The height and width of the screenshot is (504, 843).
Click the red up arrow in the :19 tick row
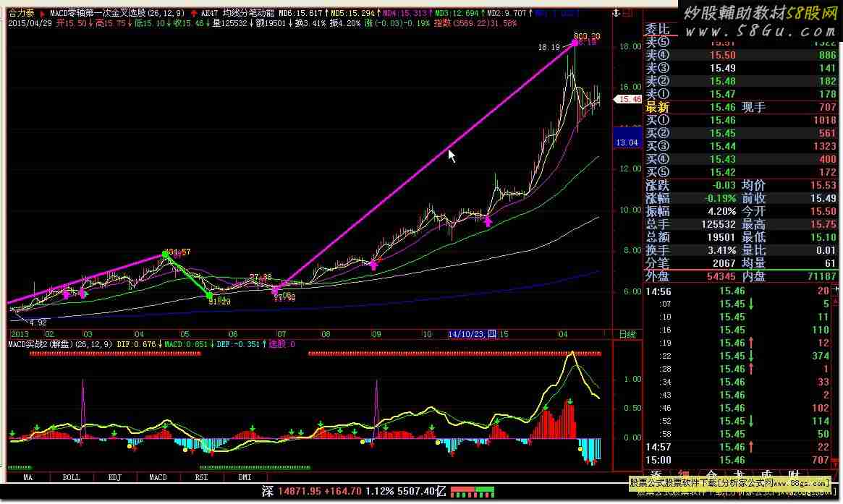click(x=751, y=343)
